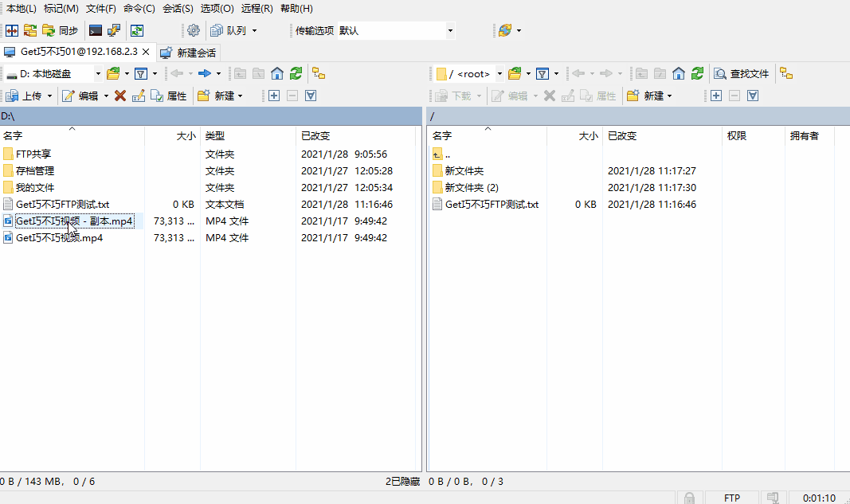
Task: Click 查找文件 find files button
Action: 742,74
